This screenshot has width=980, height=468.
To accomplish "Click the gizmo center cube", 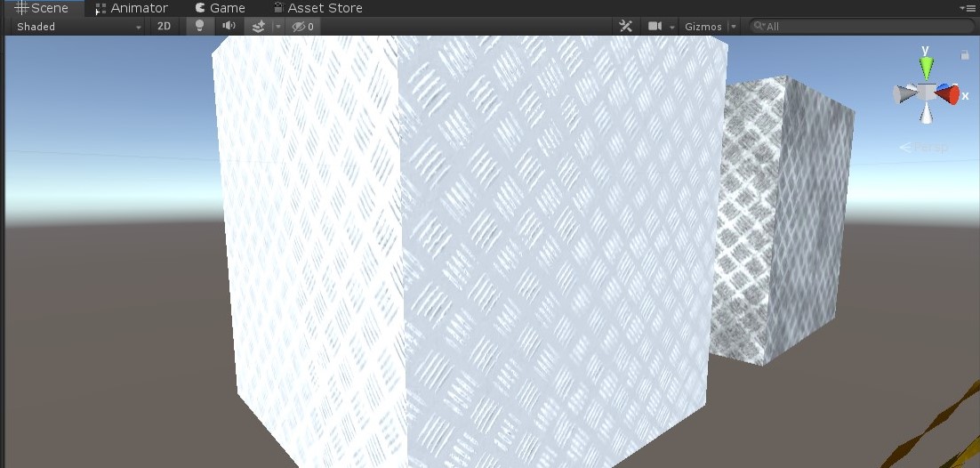I will tap(927, 93).
